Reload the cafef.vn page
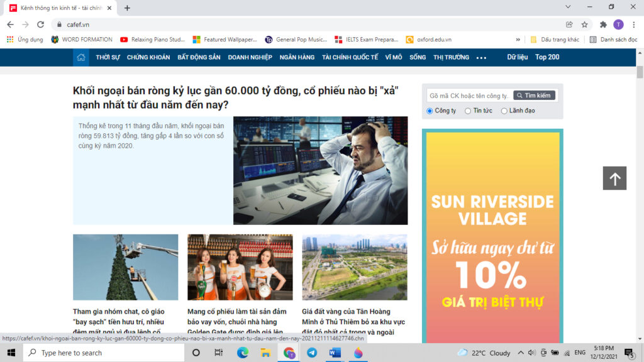644x362 pixels. click(x=40, y=25)
